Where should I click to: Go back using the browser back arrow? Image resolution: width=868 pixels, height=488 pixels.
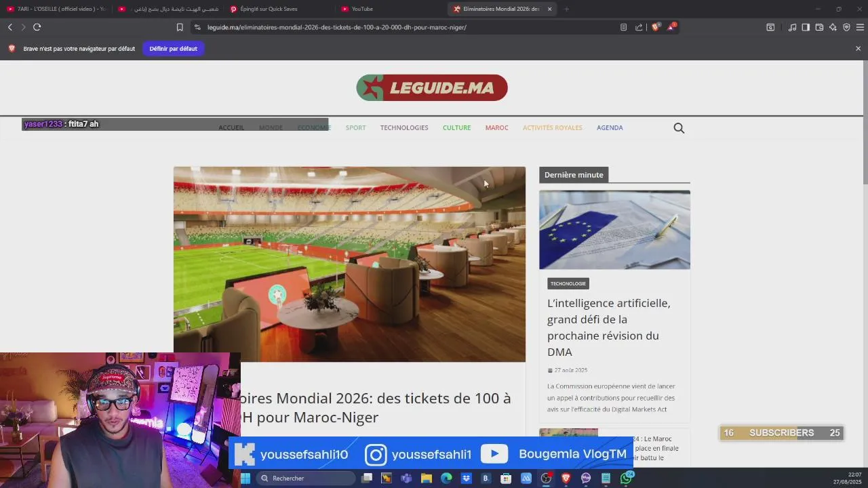pyautogui.click(x=10, y=27)
